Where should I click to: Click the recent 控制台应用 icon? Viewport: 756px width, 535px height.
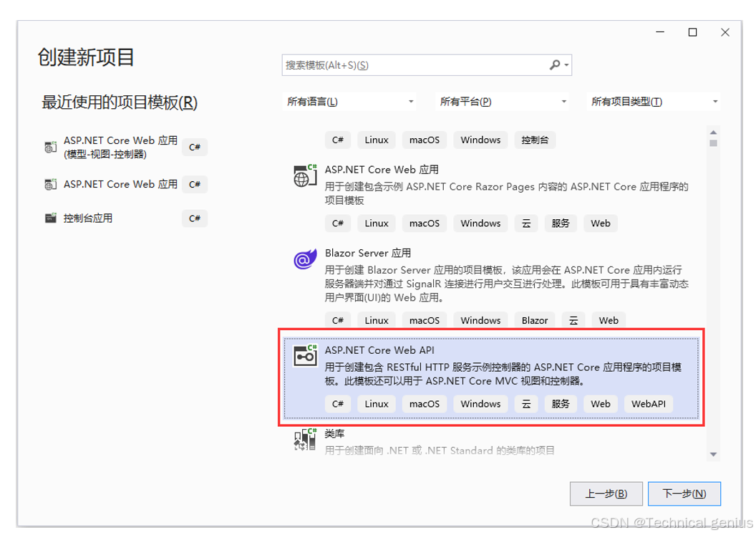51,218
